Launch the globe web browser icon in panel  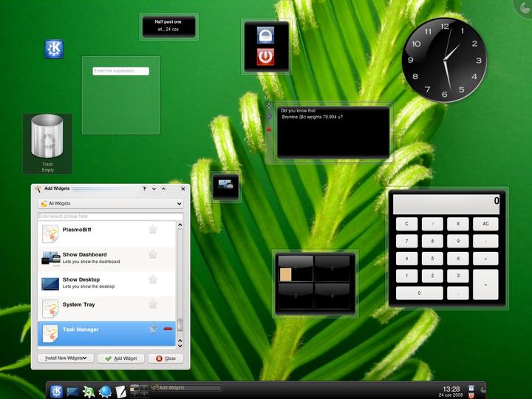click(105, 392)
